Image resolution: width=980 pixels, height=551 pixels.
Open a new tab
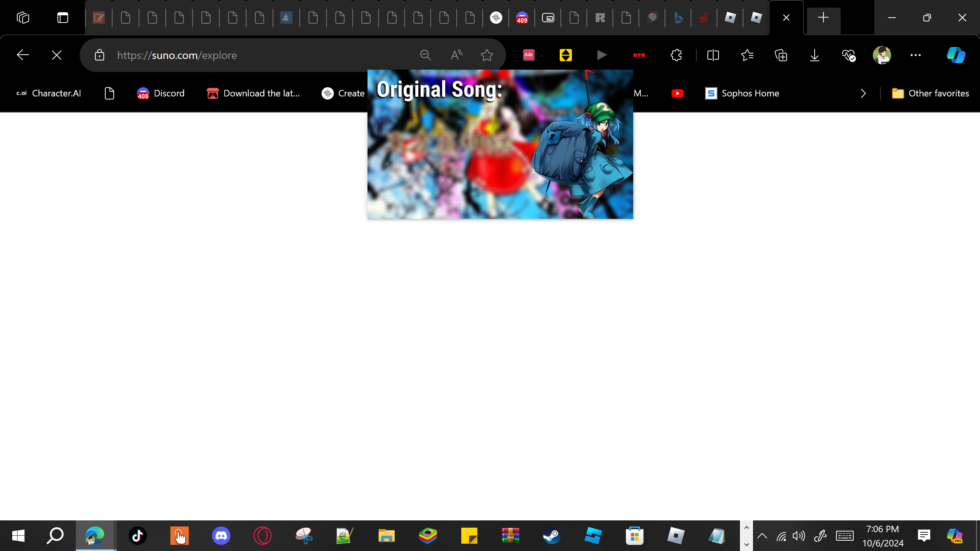pyautogui.click(x=823, y=18)
